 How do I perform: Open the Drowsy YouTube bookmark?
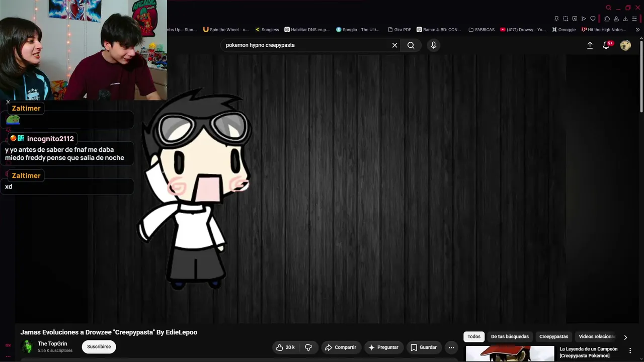point(523,30)
